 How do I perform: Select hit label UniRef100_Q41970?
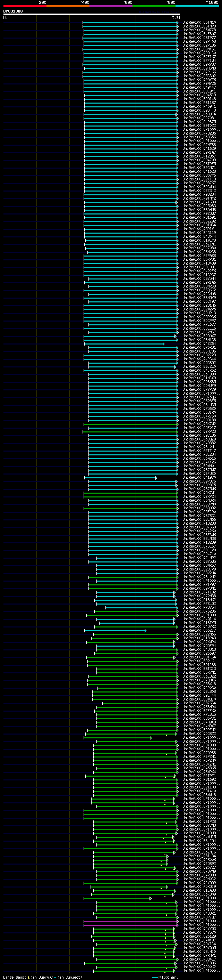(199, 478)
